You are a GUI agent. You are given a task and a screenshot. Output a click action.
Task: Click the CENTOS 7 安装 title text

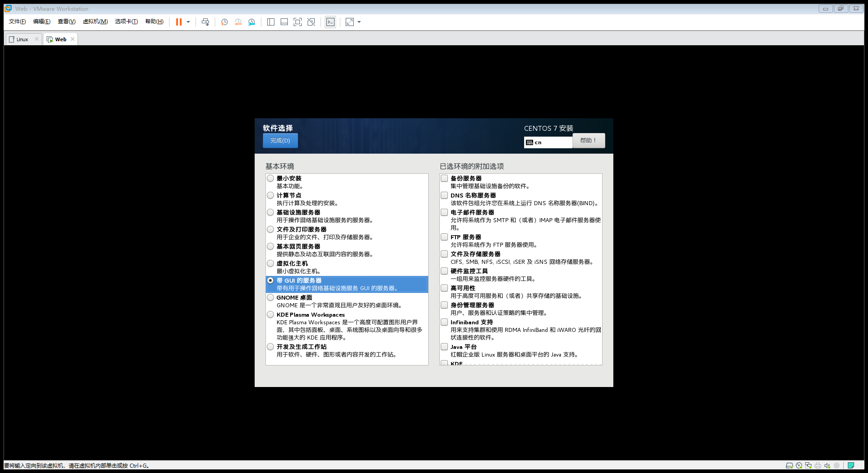[548, 129]
